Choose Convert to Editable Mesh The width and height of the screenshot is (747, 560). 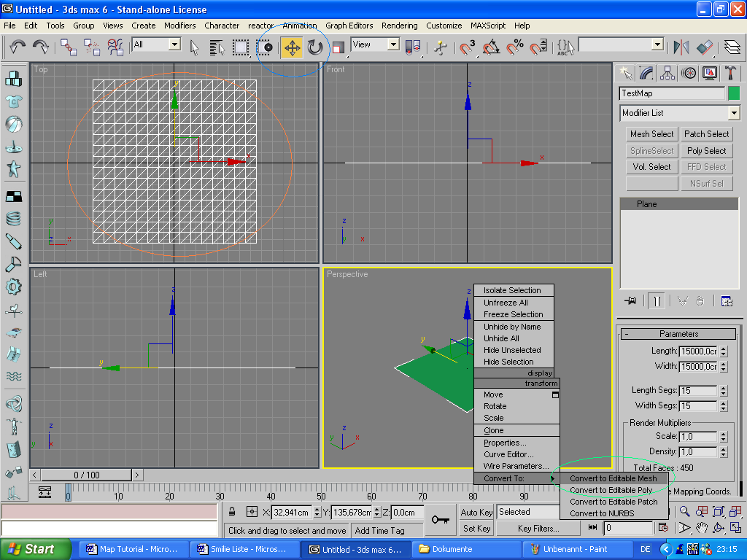pyautogui.click(x=613, y=478)
